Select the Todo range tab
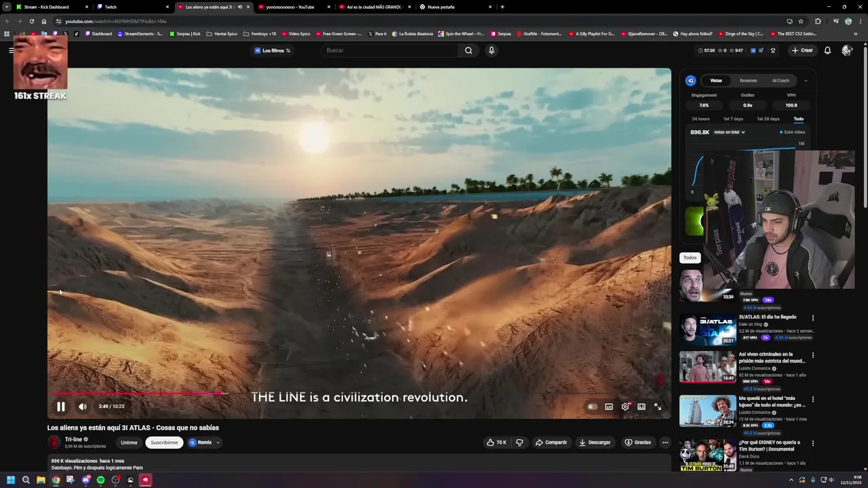The height and width of the screenshot is (488, 868). [x=799, y=119]
